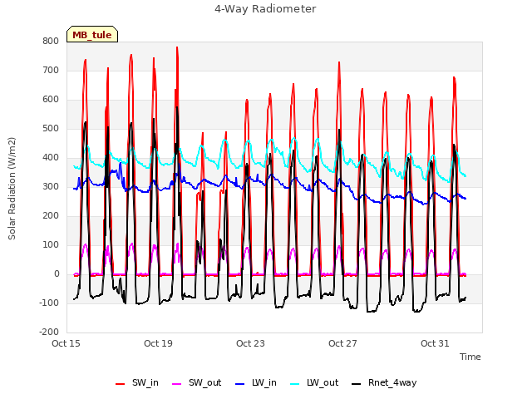Click the magenta SW_out legend color marker
The width and height of the screenshot is (532, 399).
[177, 384]
